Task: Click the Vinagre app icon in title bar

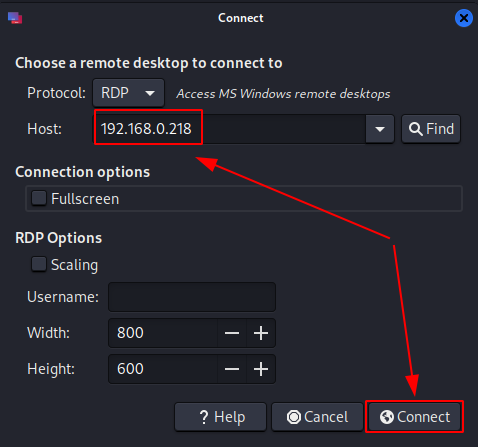Action: click(x=15, y=18)
